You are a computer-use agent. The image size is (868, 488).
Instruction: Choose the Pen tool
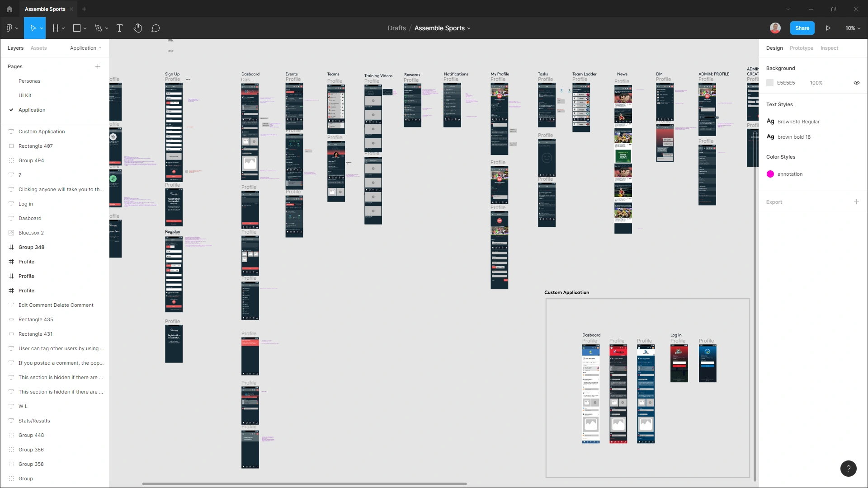99,28
